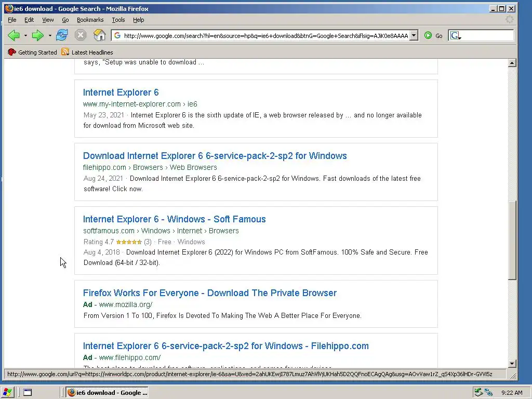Click the www.my-internet-explorer.com › ie6 URL text
This screenshot has width=532, height=399.
(x=140, y=104)
